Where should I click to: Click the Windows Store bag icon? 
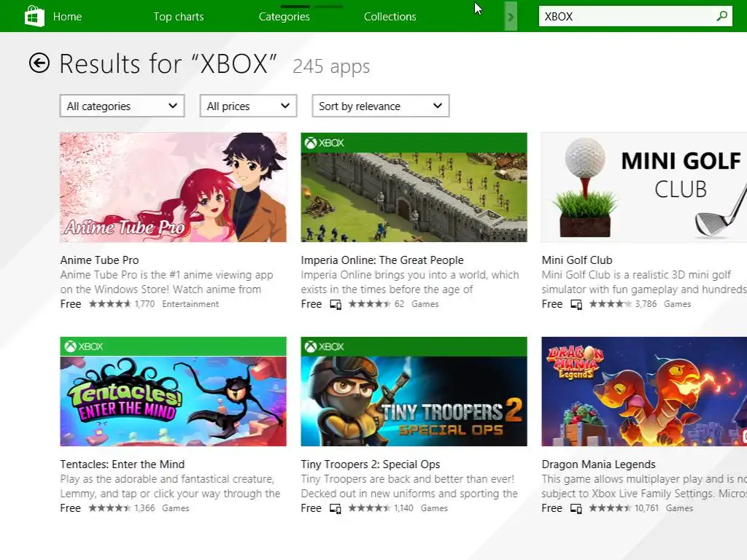pos(34,16)
